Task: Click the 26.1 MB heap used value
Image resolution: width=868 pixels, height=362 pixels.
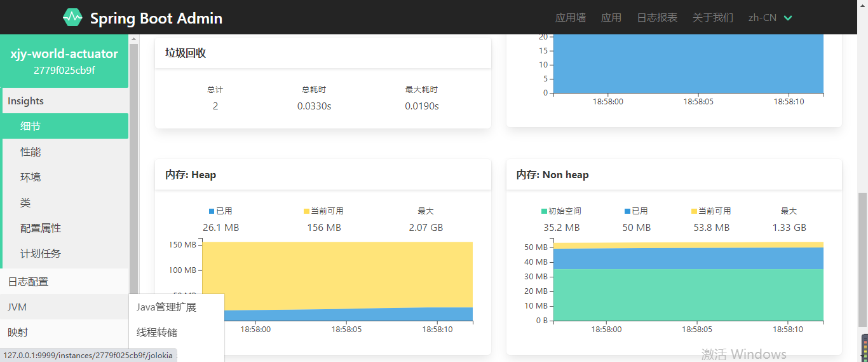Action: [x=221, y=227]
